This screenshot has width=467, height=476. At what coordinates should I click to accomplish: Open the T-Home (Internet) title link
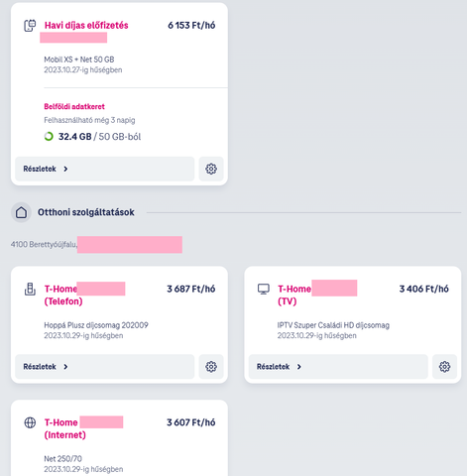[64, 428]
